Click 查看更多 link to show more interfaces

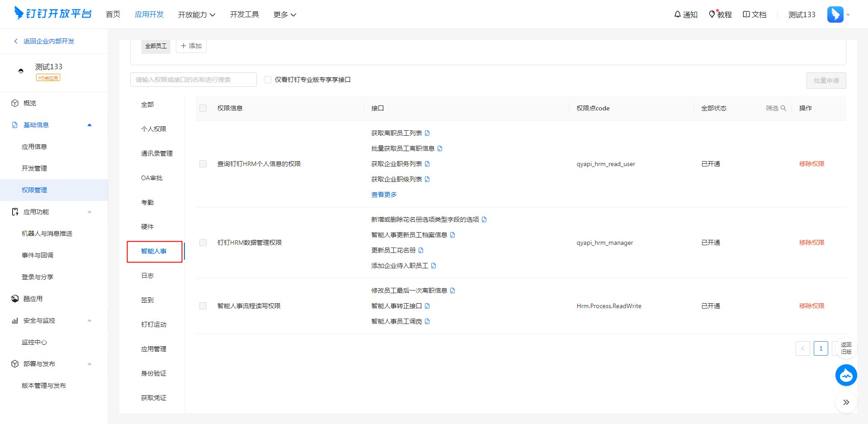point(384,195)
